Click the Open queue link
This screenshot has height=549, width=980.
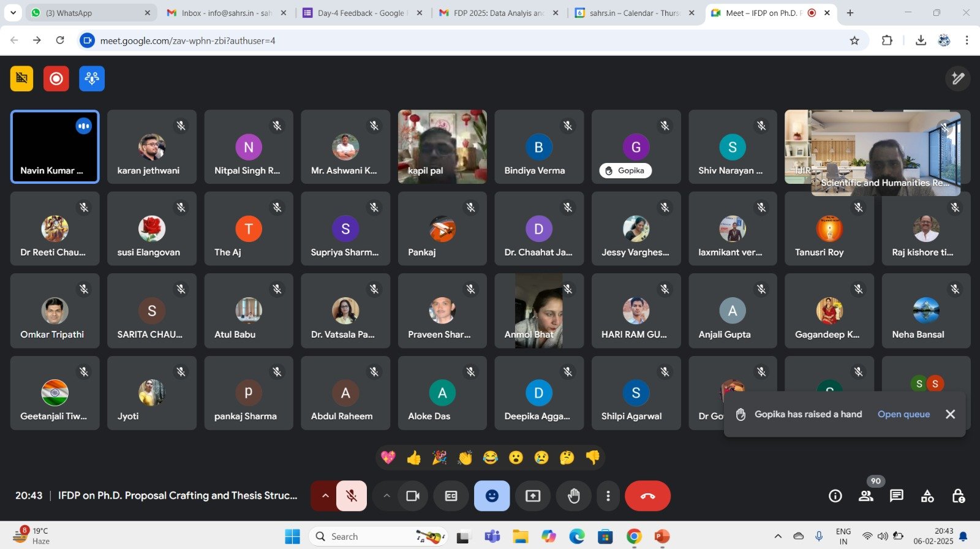click(x=903, y=414)
